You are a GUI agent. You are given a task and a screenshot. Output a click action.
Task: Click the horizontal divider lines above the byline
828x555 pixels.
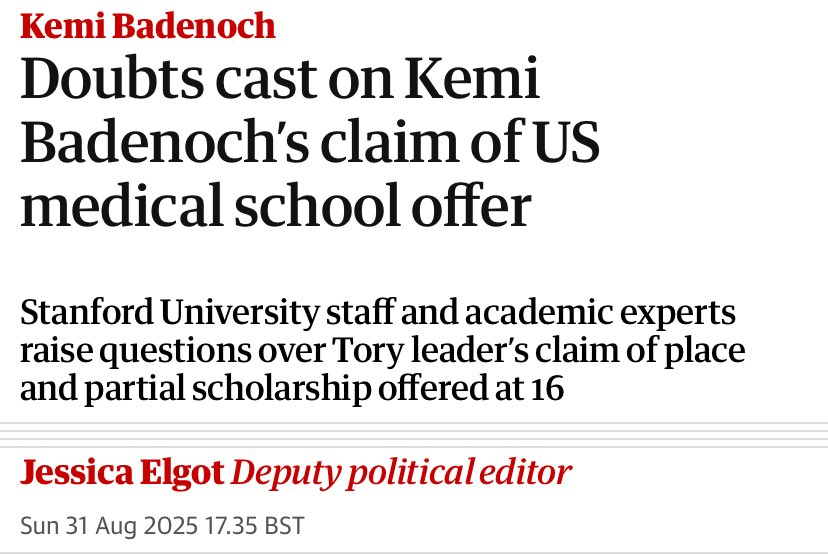[414, 431]
